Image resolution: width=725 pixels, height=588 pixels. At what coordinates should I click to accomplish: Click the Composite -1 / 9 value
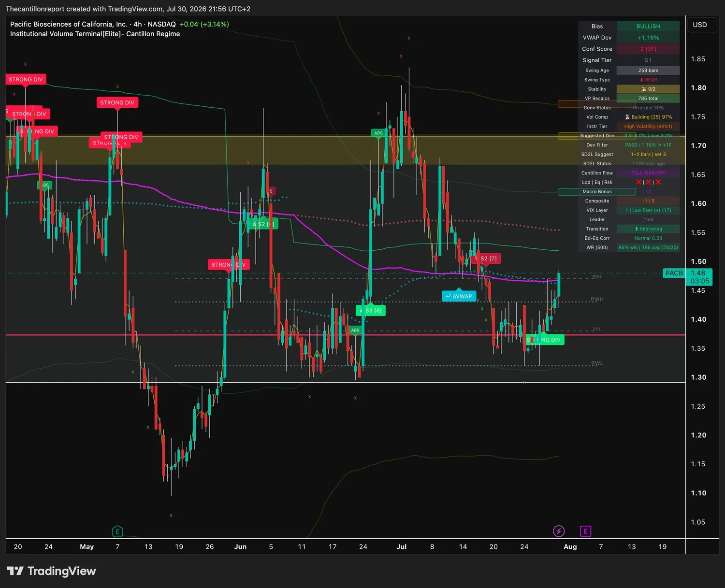tap(648, 201)
